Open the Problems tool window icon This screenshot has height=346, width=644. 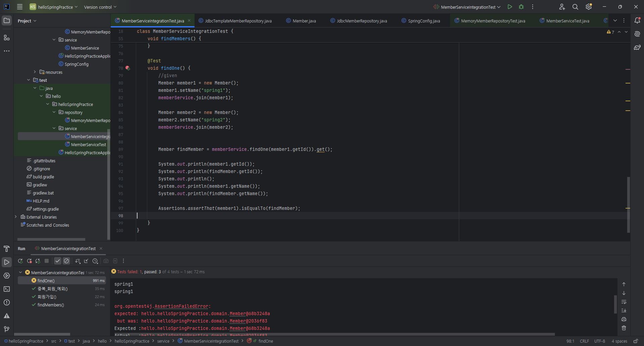7,302
